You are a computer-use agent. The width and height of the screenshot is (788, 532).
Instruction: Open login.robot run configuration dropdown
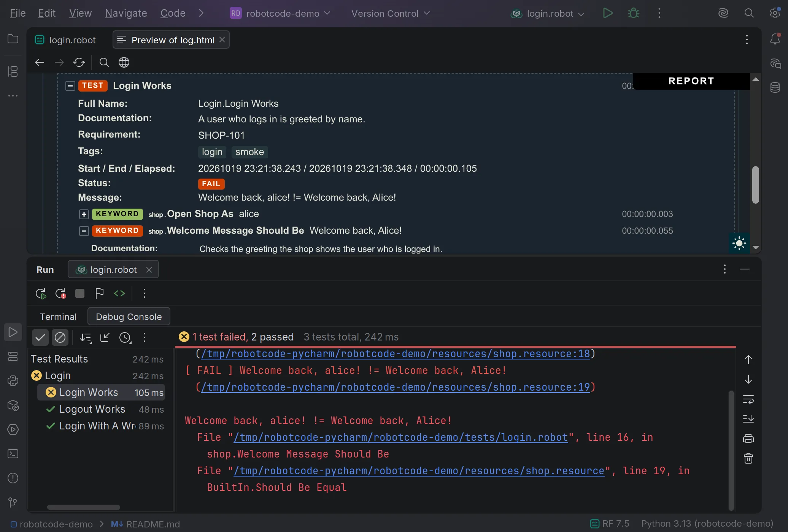click(x=548, y=13)
